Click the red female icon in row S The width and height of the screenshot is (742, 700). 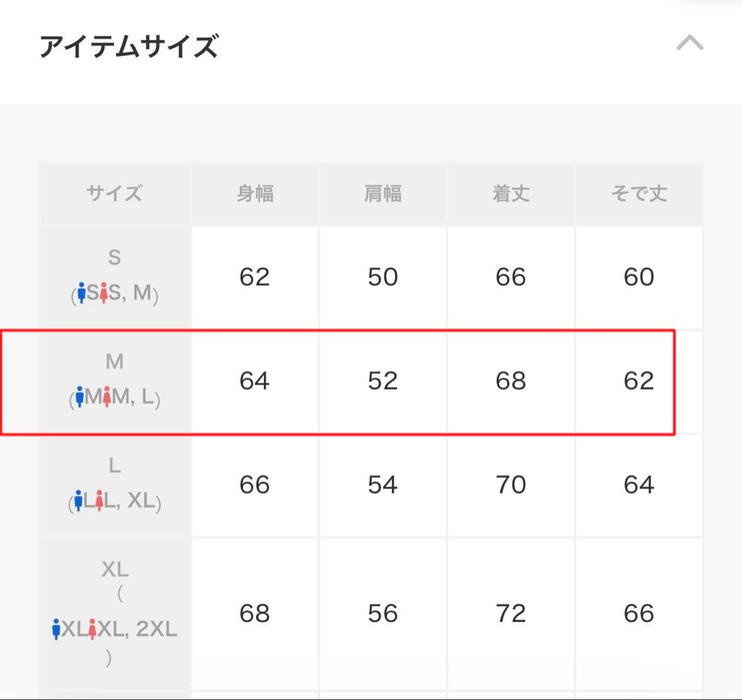point(104,292)
